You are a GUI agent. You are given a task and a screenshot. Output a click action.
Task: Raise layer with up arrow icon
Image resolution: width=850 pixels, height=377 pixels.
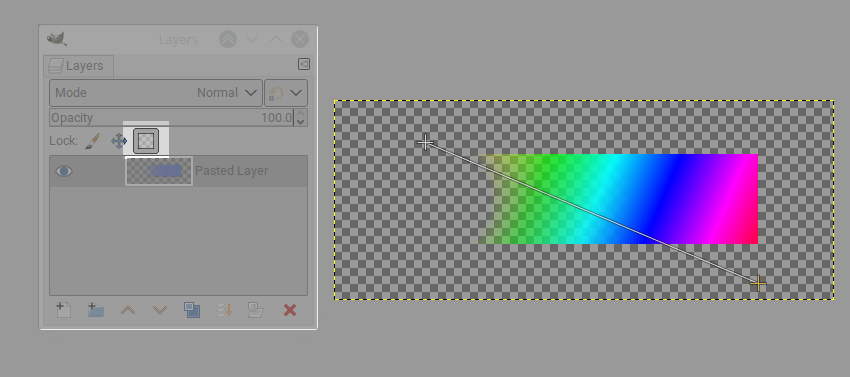point(128,310)
